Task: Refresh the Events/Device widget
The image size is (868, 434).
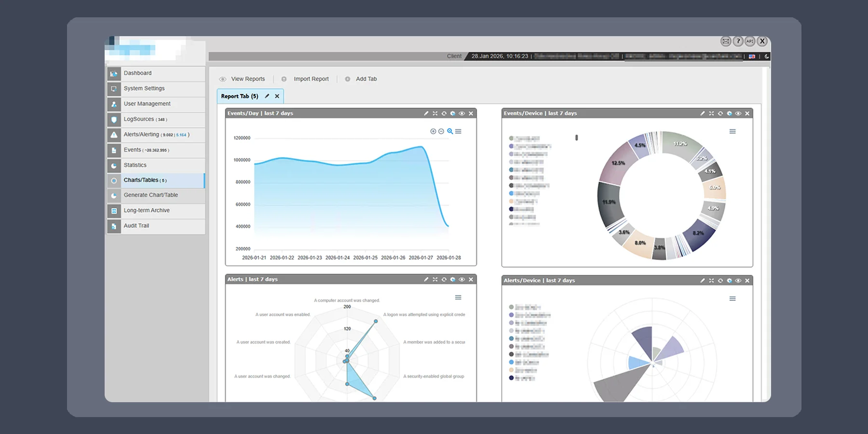Action: 720,113
